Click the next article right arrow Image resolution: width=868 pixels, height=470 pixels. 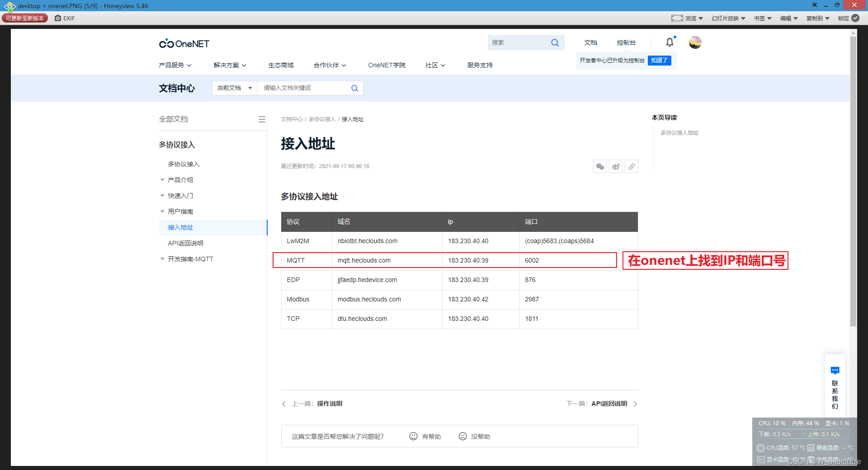635,404
